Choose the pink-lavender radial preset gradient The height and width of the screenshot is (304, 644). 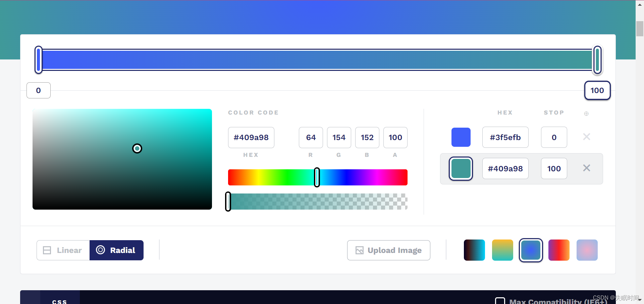point(587,250)
